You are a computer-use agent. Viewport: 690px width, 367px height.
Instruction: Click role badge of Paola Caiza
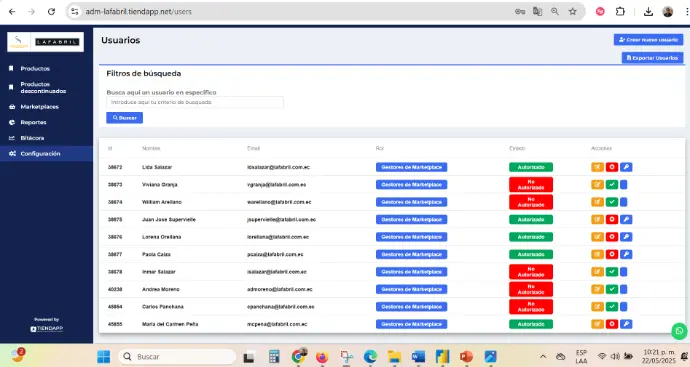click(411, 254)
